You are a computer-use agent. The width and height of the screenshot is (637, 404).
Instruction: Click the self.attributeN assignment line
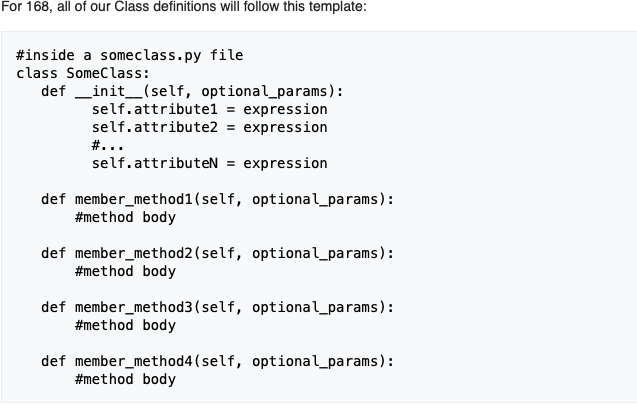(x=209, y=163)
